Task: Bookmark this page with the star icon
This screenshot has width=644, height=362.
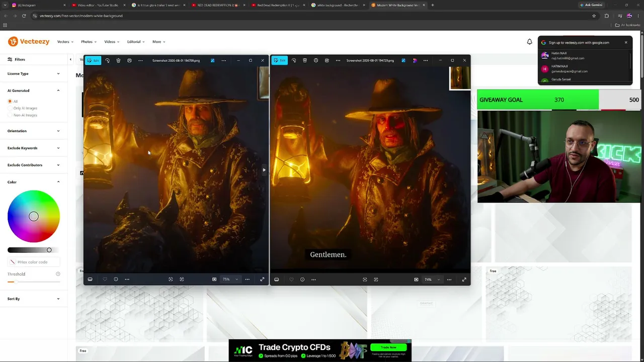Action: [x=594, y=16]
